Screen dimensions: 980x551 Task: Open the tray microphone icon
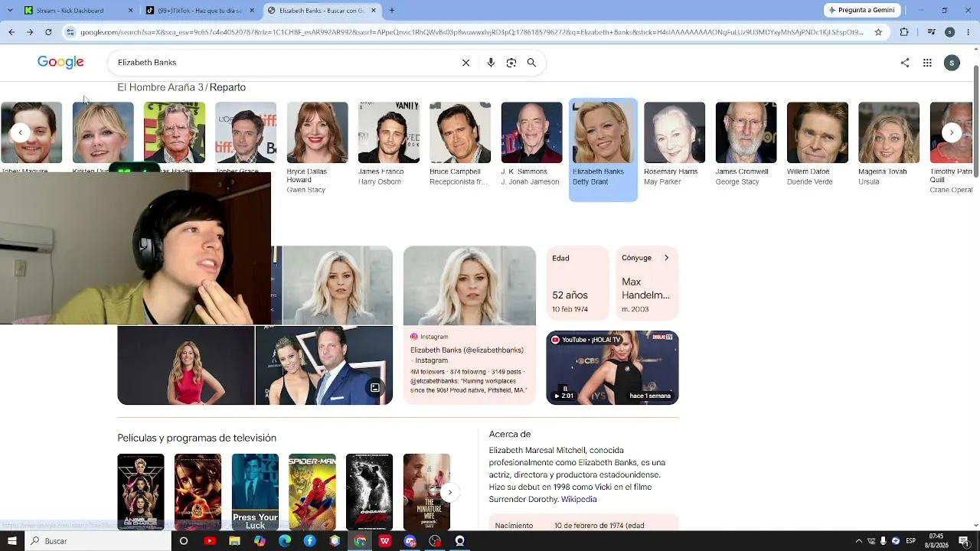coord(883,541)
